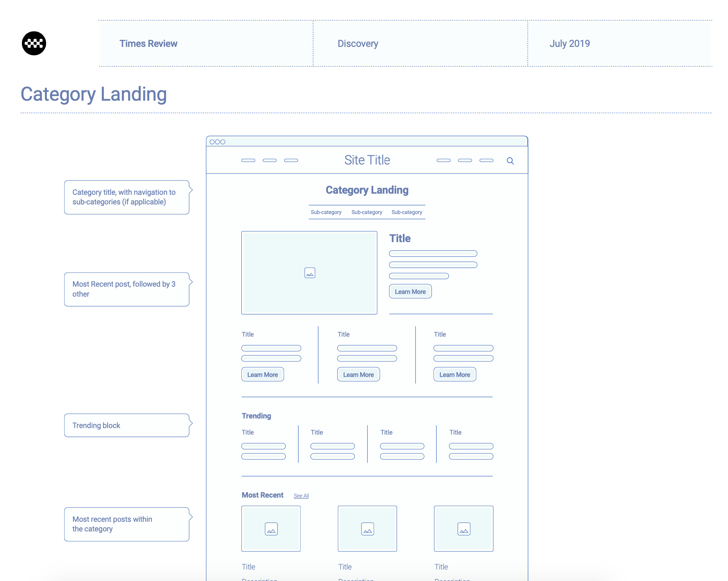Click the bold Title of the featured post
The height and width of the screenshot is (581, 728).
(400, 238)
